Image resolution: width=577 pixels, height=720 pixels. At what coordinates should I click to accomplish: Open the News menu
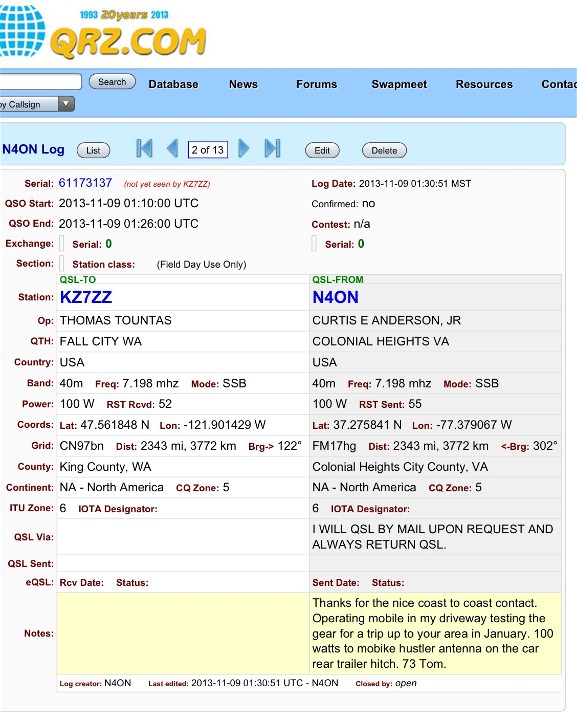(243, 84)
